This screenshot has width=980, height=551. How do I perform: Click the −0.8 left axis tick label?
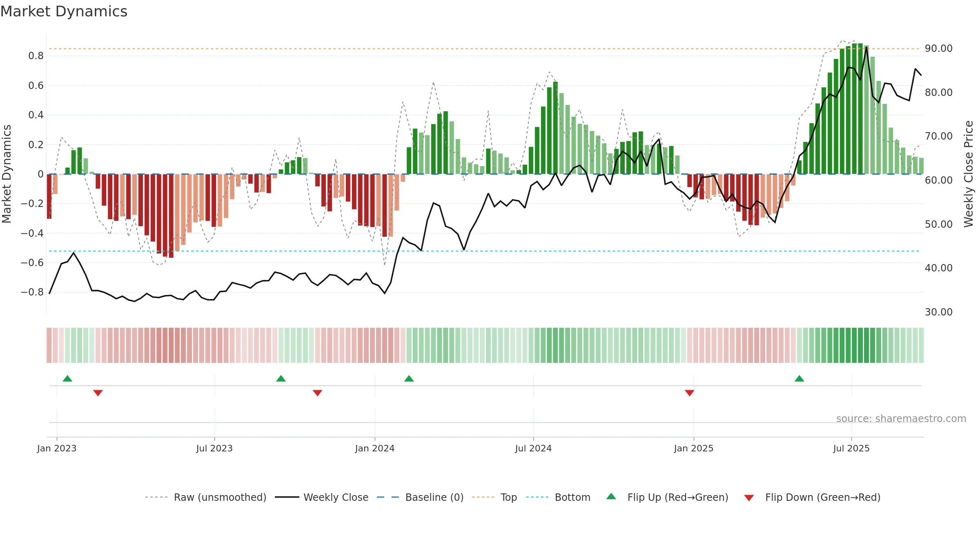[x=32, y=292]
